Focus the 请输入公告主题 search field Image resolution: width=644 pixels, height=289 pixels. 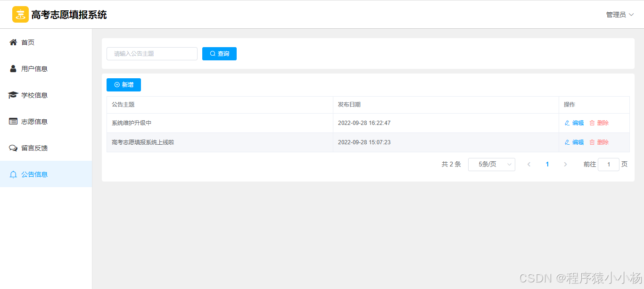click(152, 54)
